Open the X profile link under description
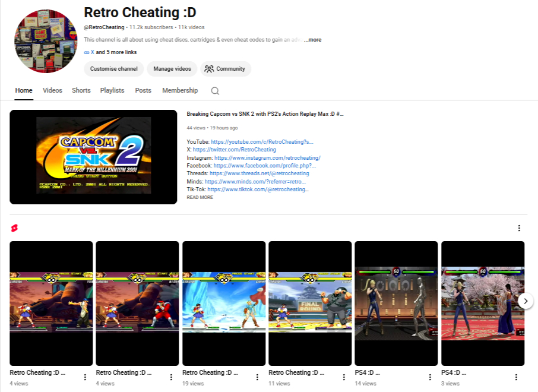The image size is (538, 392). point(92,52)
